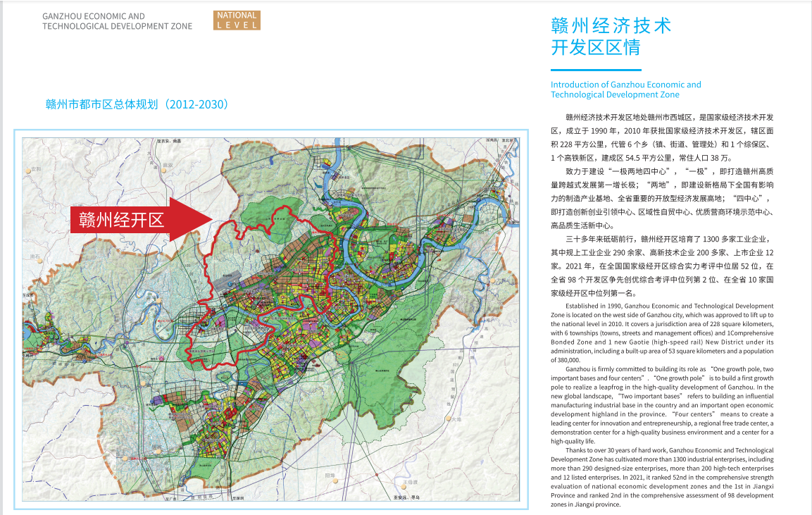Click the Chinese title '赣州经济技术开发区区情'
The height and width of the screenshot is (515, 812).
[611, 36]
